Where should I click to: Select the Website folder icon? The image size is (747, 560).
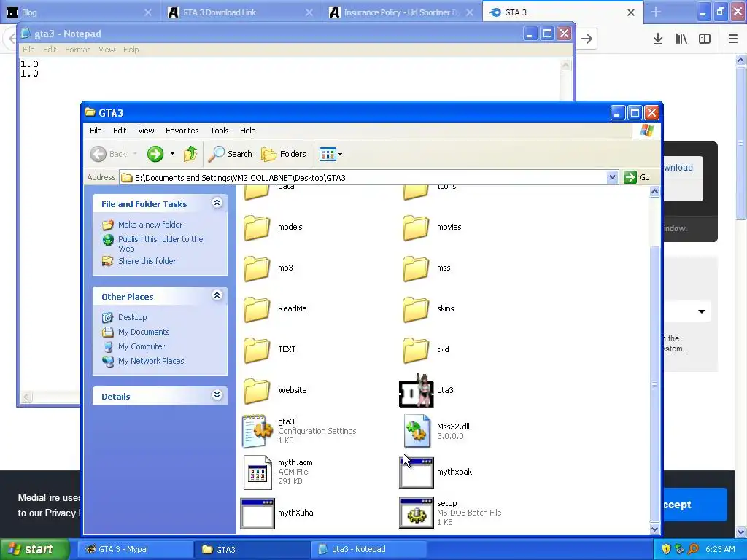tap(258, 391)
